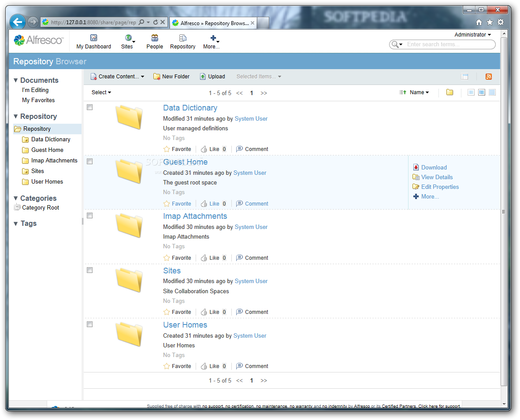This screenshot has height=420, width=520.
Task: Expand the Tags section
Action: (x=15, y=223)
